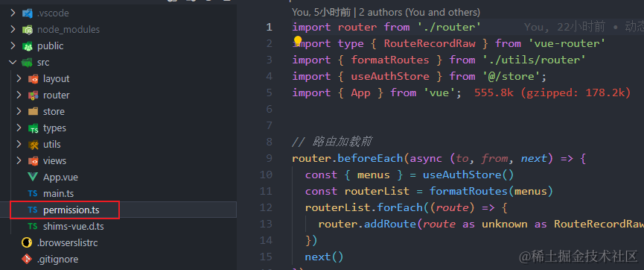Expand the node_modules folder chevron
The image size is (644, 270).
click(13, 30)
